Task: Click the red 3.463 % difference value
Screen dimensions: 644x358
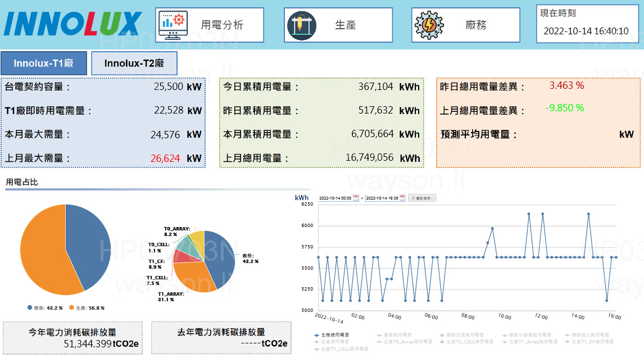Action: 567,85
